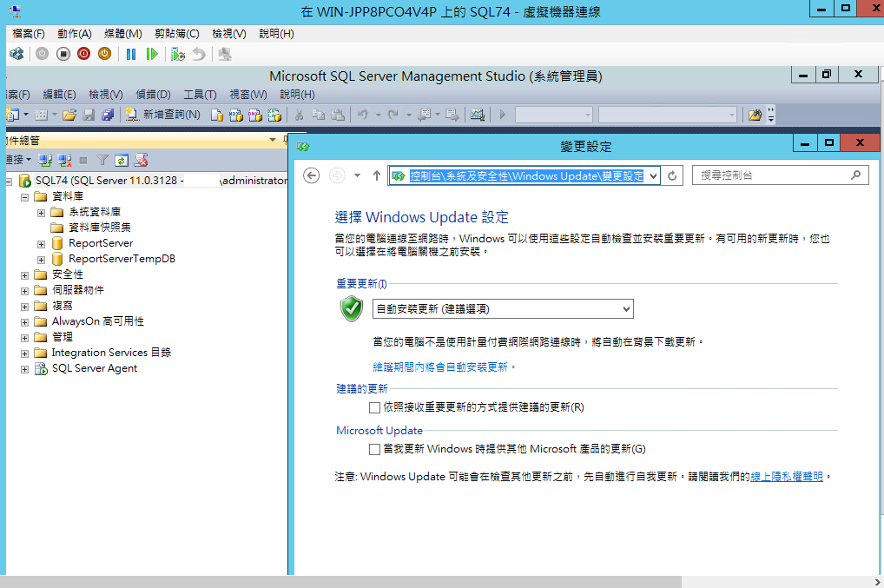Screen dimensions: 884x588
Task: Check 依照接收重要更新的方式提供建議的更新(R) checkbox
Action: pos(374,407)
